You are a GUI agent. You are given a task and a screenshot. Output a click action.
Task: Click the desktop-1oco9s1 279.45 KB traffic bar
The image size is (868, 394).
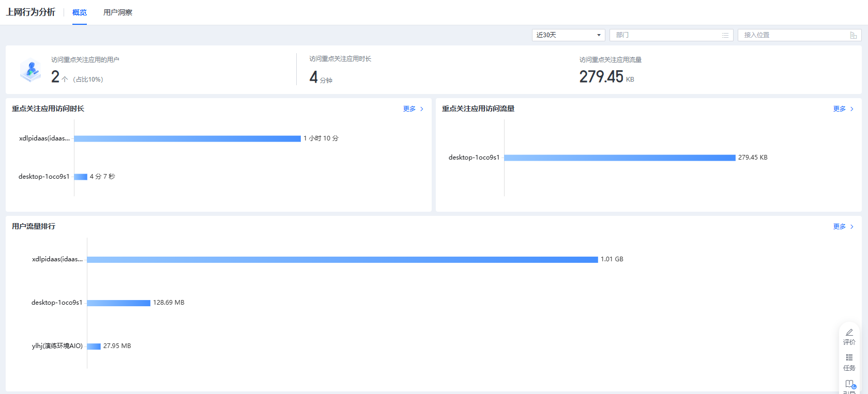(619, 157)
